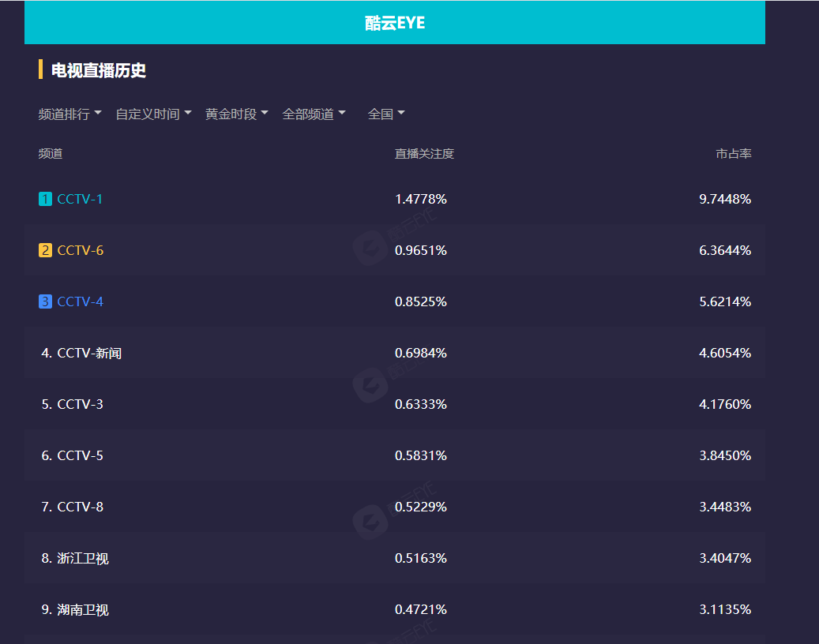Click the 直播关注度 column header
The height and width of the screenshot is (644, 819).
pos(424,153)
